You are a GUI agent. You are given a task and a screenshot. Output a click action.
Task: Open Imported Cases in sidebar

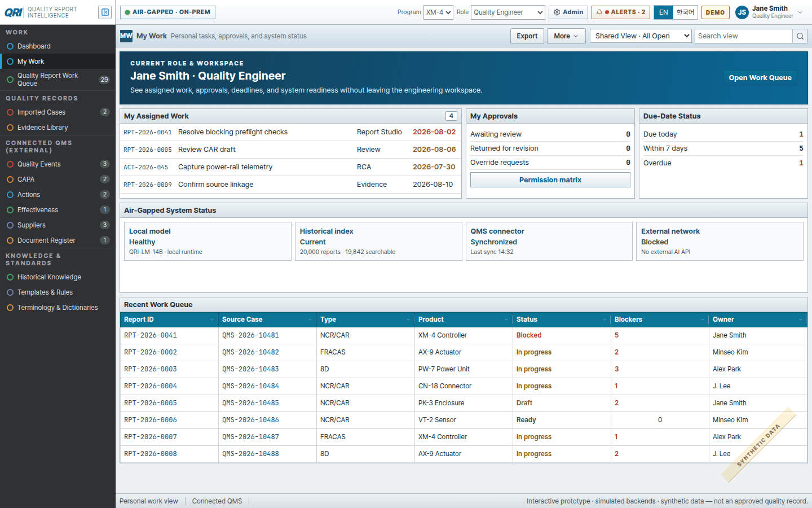[58, 112]
